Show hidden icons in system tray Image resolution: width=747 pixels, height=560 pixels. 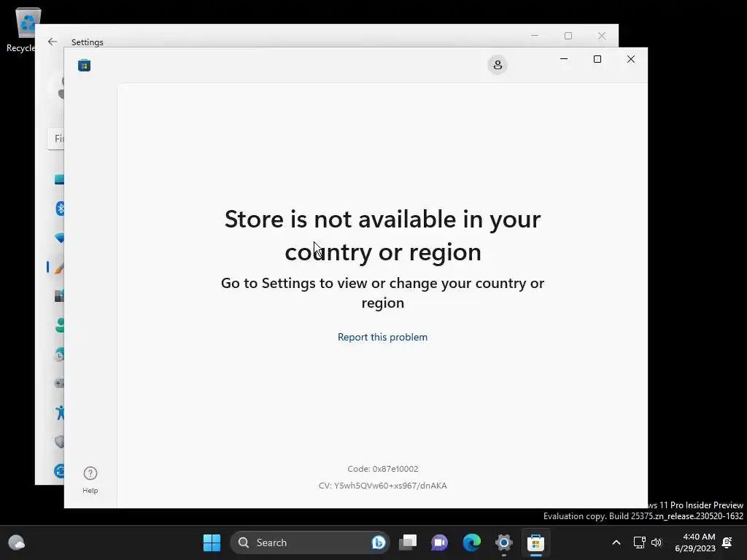tap(616, 542)
